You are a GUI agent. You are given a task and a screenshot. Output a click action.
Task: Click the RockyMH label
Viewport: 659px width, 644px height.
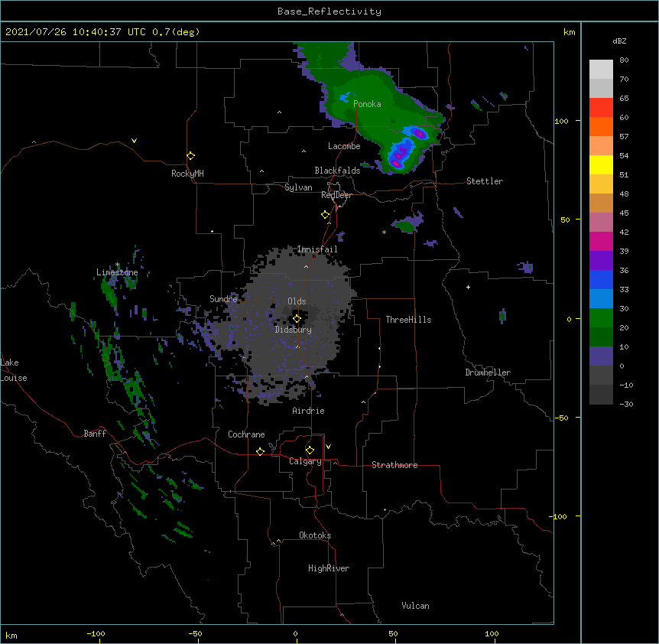click(187, 174)
